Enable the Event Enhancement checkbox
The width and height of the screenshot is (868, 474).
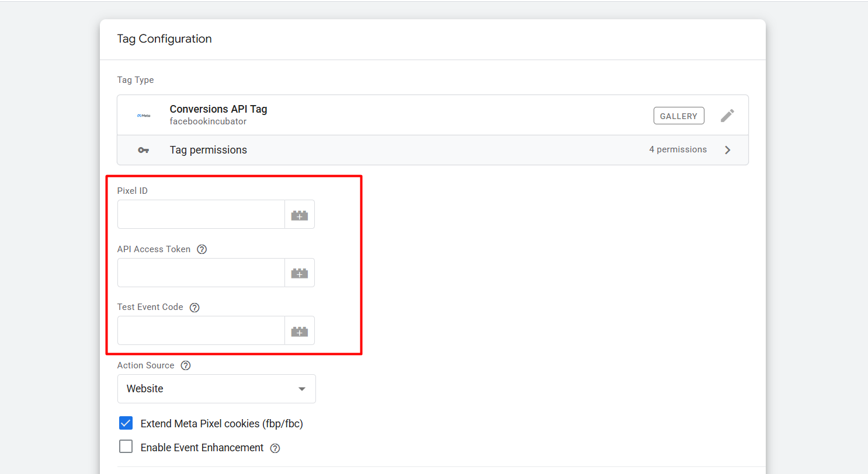pyautogui.click(x=126, y=447)
